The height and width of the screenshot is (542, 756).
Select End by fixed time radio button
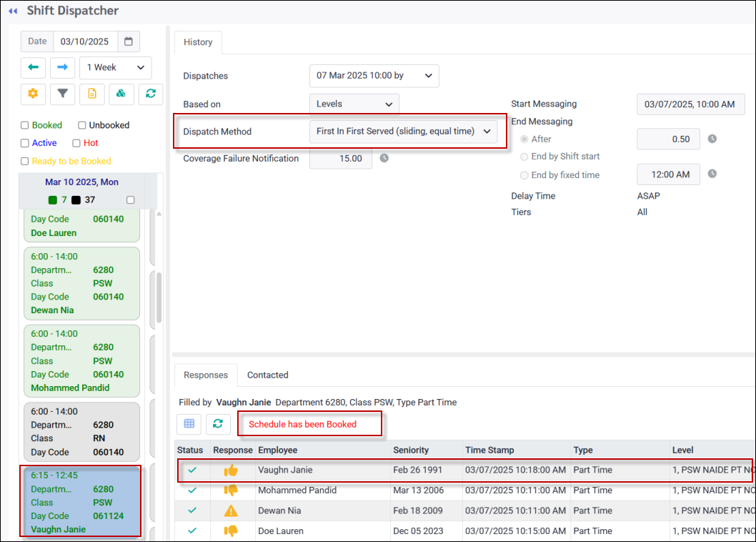[524, 175]
